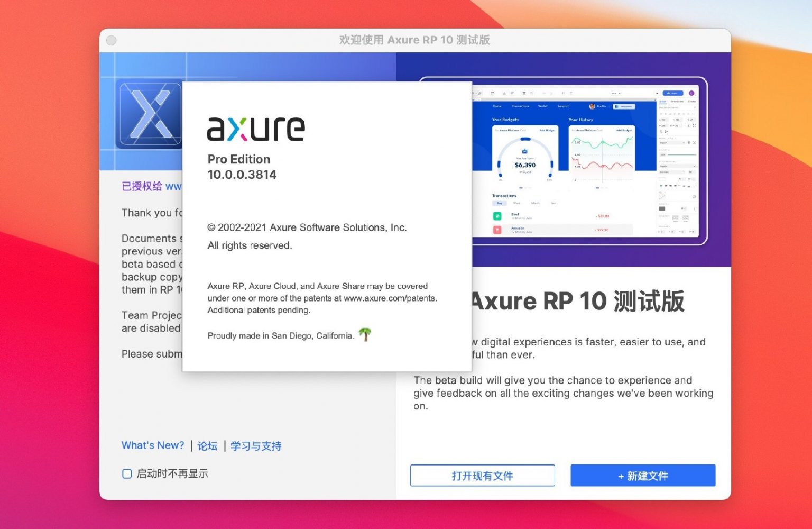812x529 pixels.
Task: Click the Profile avatar in the preview navbar
Action: click(x=592, y=106)
